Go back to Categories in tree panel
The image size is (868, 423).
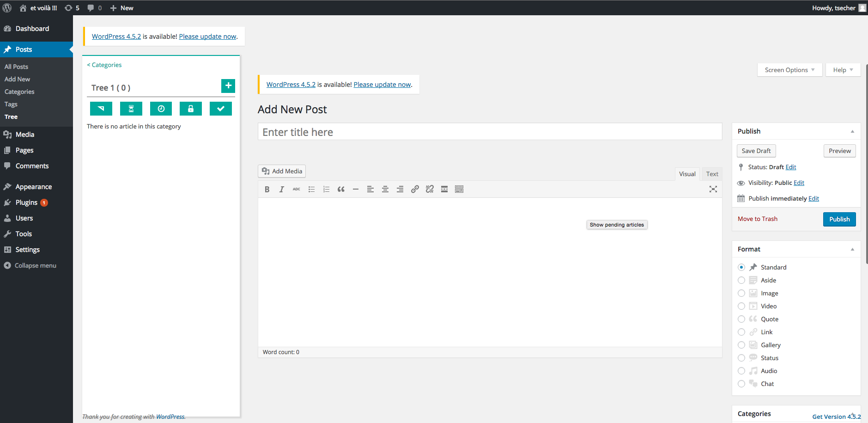click(x=104, y=65)
